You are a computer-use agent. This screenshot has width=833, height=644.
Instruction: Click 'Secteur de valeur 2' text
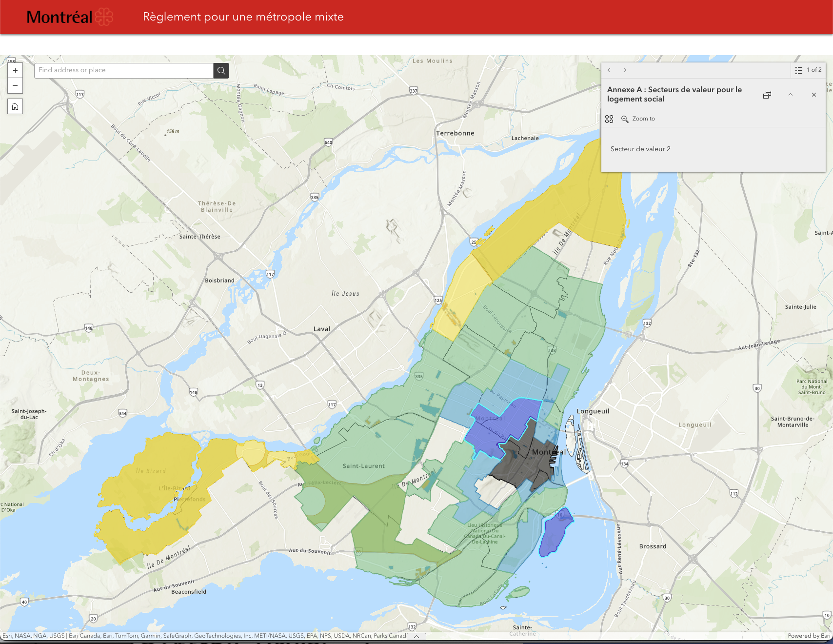640,149
